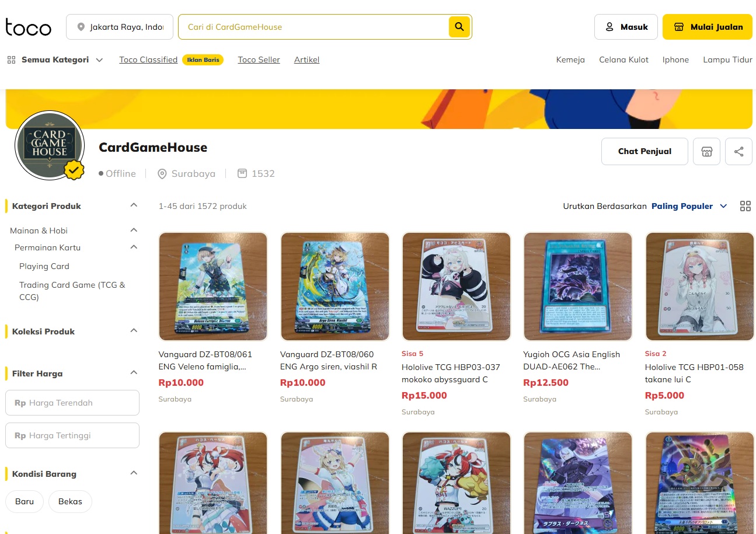Collapse the Filter Harga section
The image size is (756, 534).
point(134,373)
